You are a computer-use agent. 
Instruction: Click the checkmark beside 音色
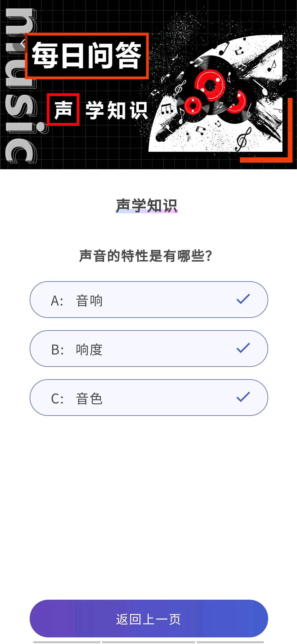click(243, 397)
